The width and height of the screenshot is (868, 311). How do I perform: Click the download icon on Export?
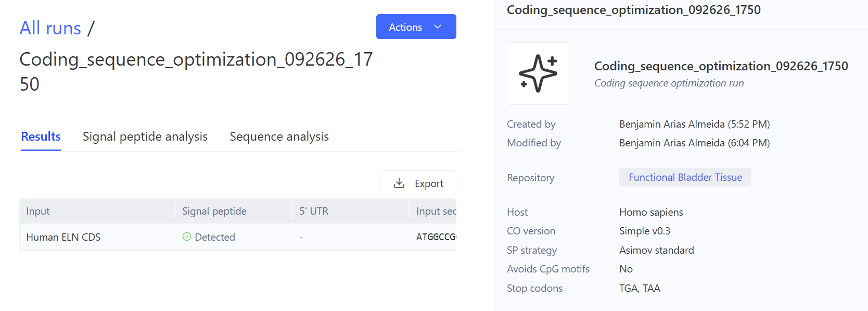pos(399,183)
